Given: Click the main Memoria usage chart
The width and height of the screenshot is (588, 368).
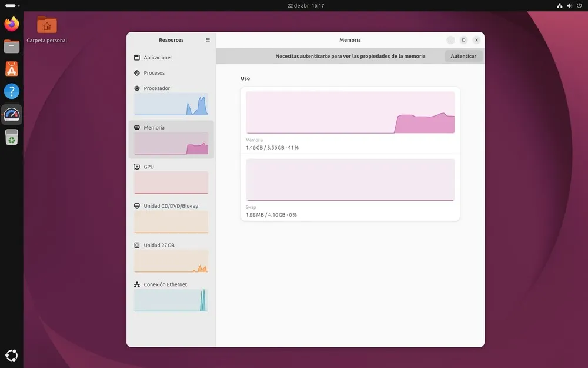Looking at the screenshot, I should [x=350, y=112].
